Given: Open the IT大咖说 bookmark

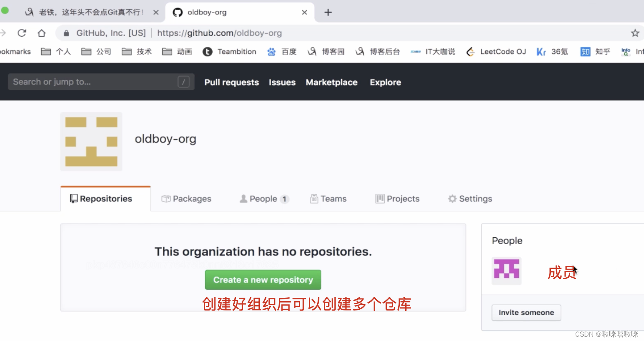Looking at the screenshot, I should click(433, 52).
